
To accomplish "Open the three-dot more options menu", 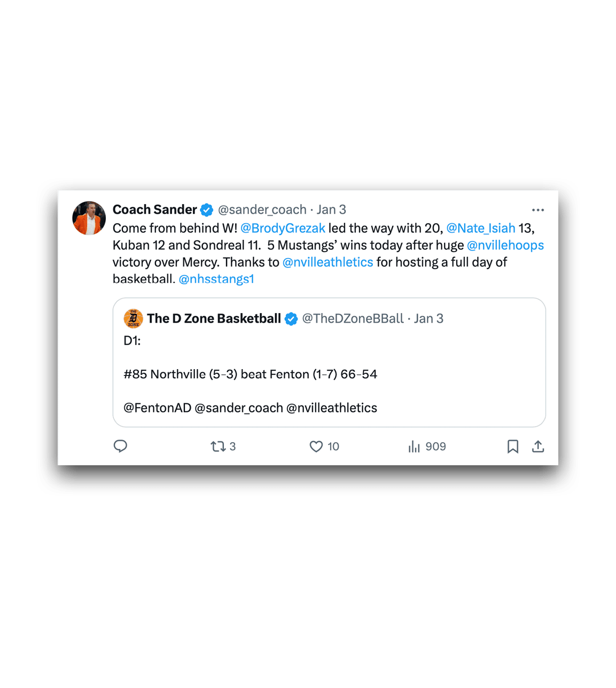I will pyautogui.click(x=538, y=210).
